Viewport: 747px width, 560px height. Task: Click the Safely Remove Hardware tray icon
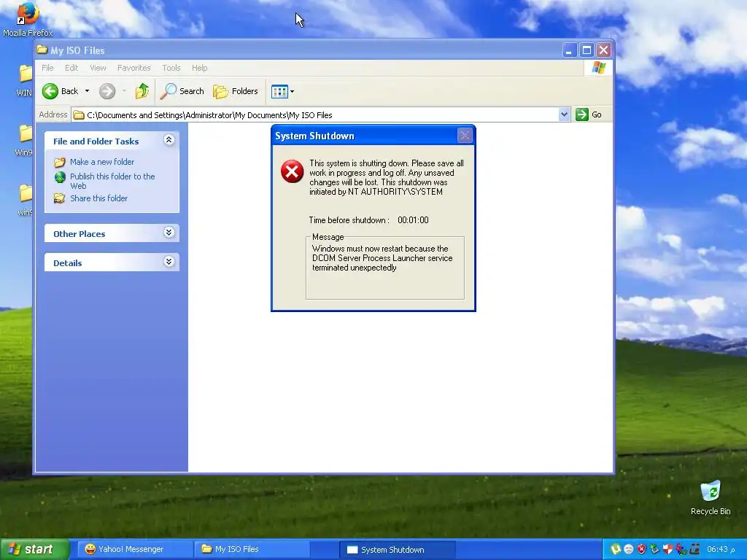point(654,550)
